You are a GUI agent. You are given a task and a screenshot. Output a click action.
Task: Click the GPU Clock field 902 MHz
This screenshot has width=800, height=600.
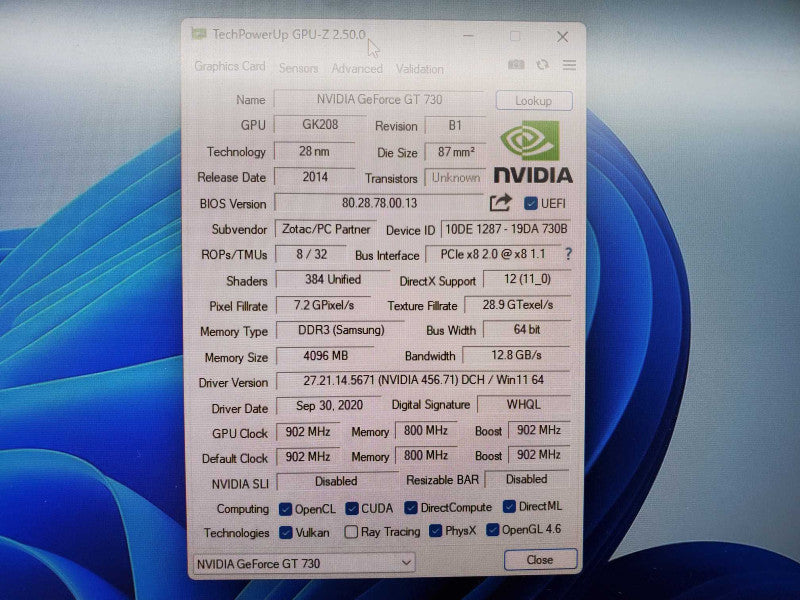click(308, 432)
